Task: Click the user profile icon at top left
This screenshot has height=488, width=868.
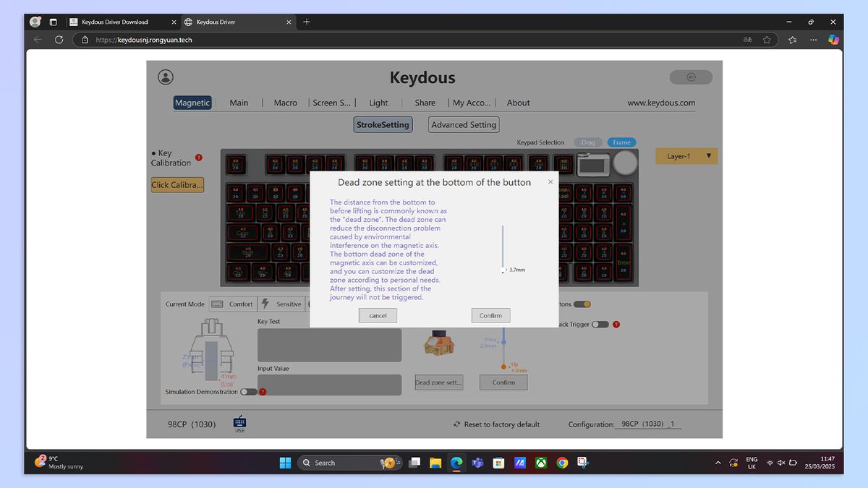Action: point(165,77)
